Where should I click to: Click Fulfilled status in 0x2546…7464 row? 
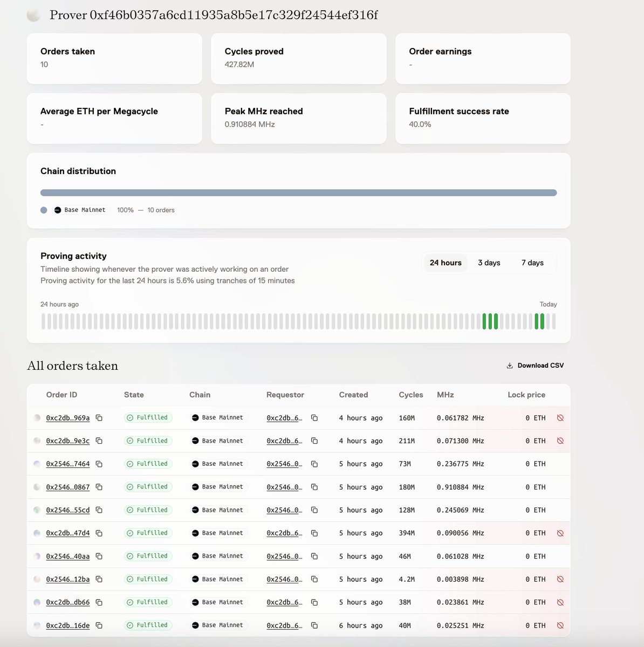coord(148,464)
